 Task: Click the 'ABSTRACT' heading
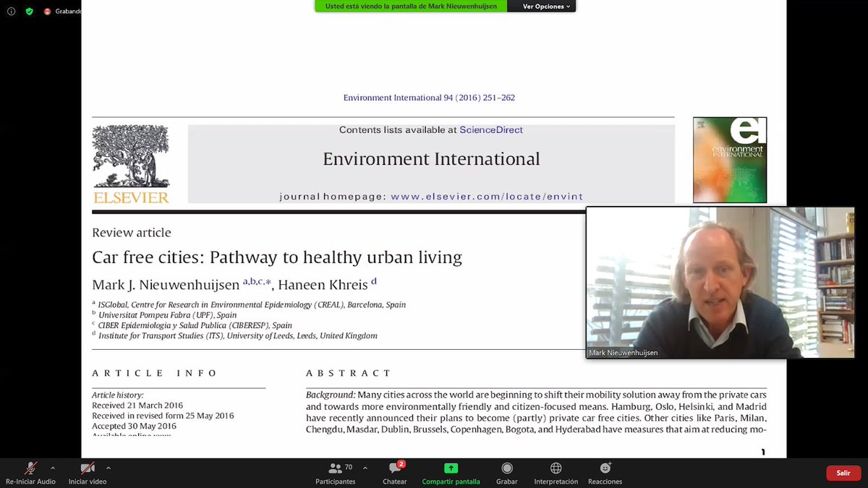pos(349,373)
